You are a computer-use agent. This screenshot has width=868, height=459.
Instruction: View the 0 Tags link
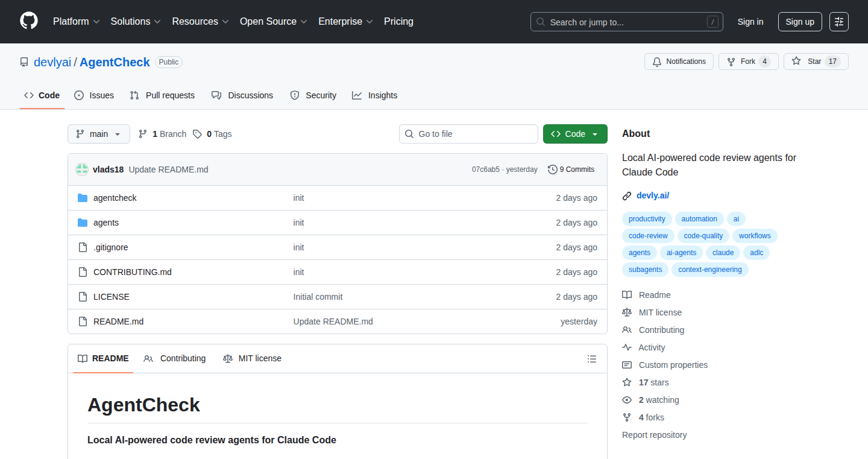[212, 134]
